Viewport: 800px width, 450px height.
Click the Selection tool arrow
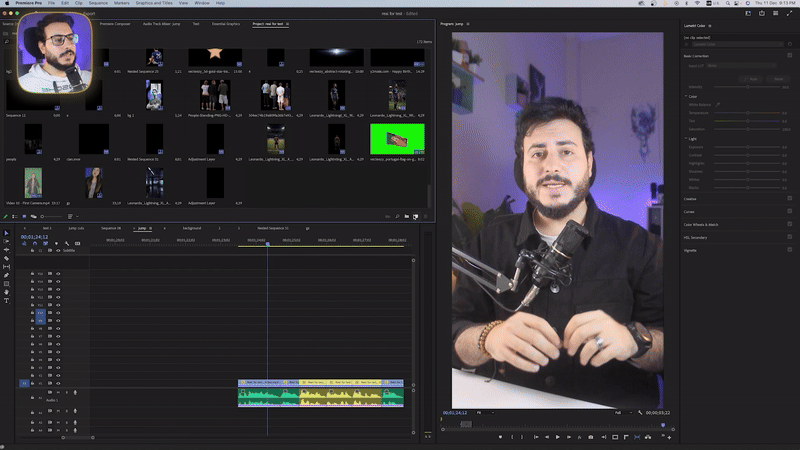(x=6, y=233)
